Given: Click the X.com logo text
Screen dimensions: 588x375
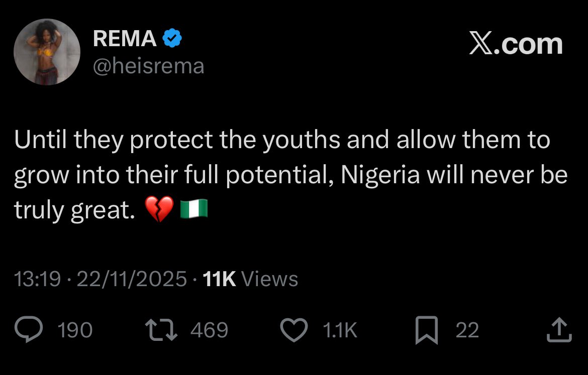Looking at the screenshot, I should pos(516,44).
